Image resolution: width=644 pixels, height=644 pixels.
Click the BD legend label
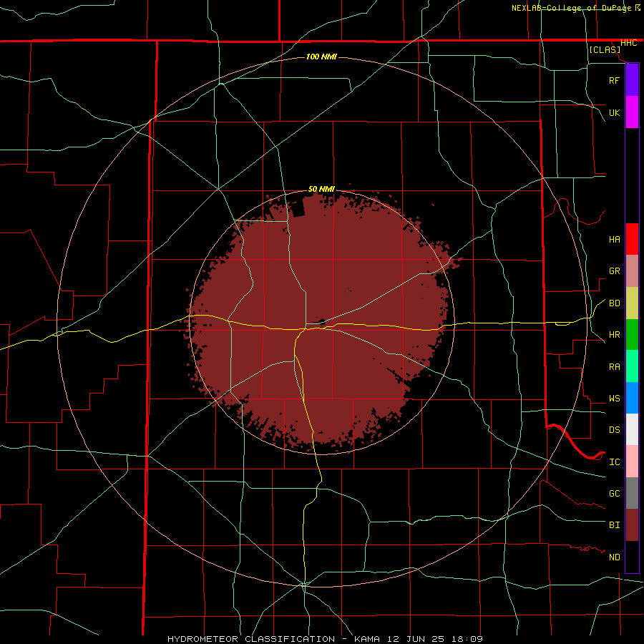point(614,303)
